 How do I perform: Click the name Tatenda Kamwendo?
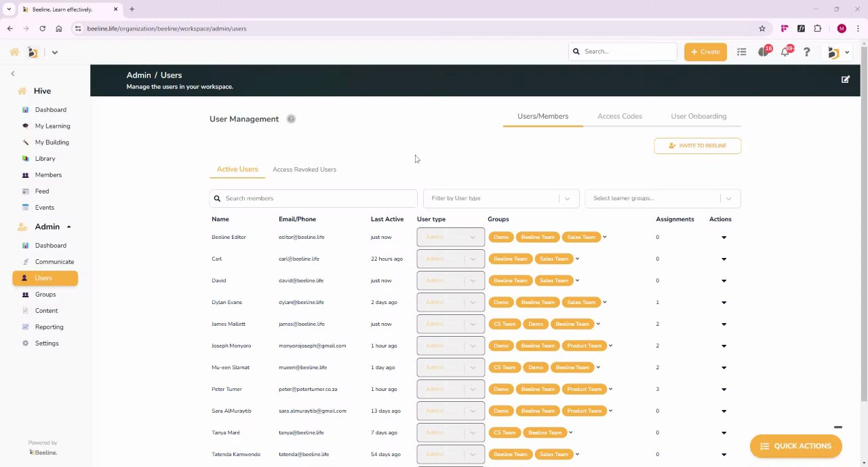(236, 455)
